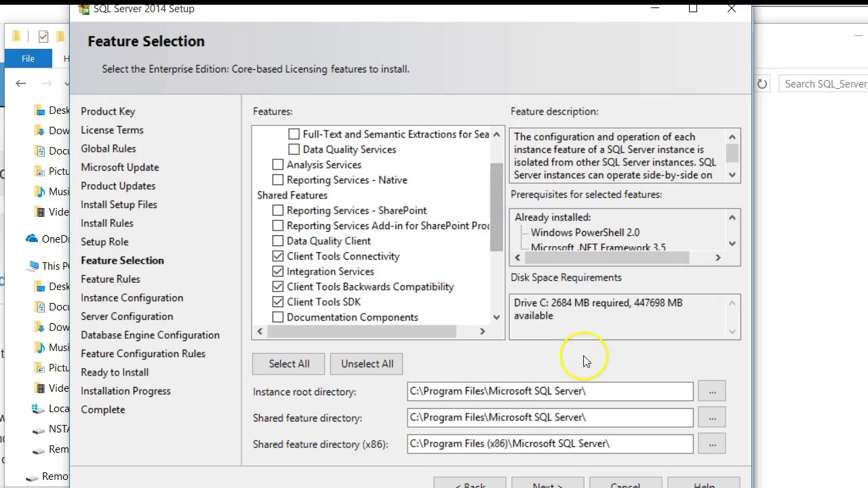Click the Next button
The image size is (868, 488).
[548, 483]
